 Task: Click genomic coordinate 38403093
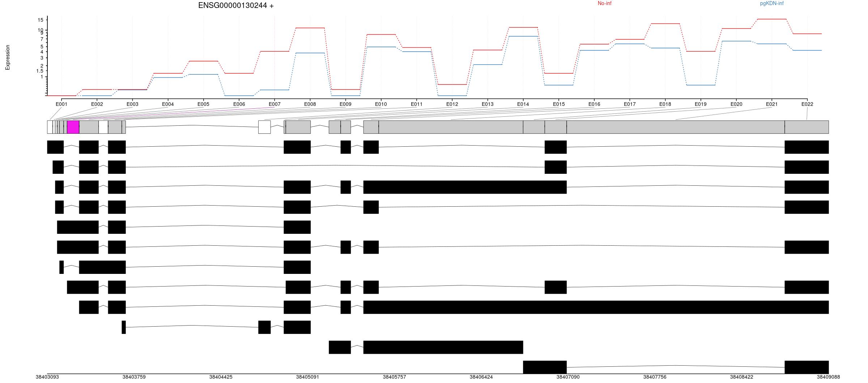[x=47, y=377]
